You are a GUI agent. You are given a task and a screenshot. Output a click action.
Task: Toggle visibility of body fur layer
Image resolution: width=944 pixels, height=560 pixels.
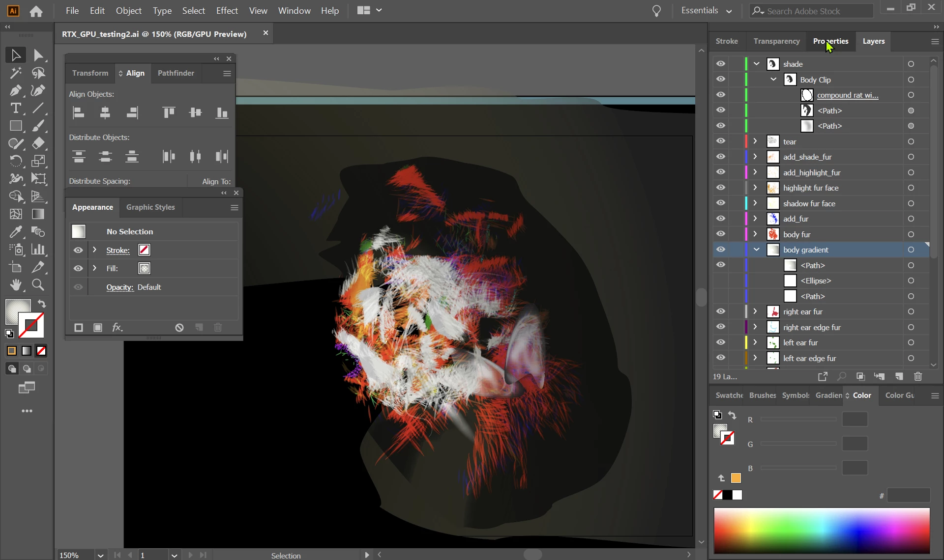click(x=720, y=234)
